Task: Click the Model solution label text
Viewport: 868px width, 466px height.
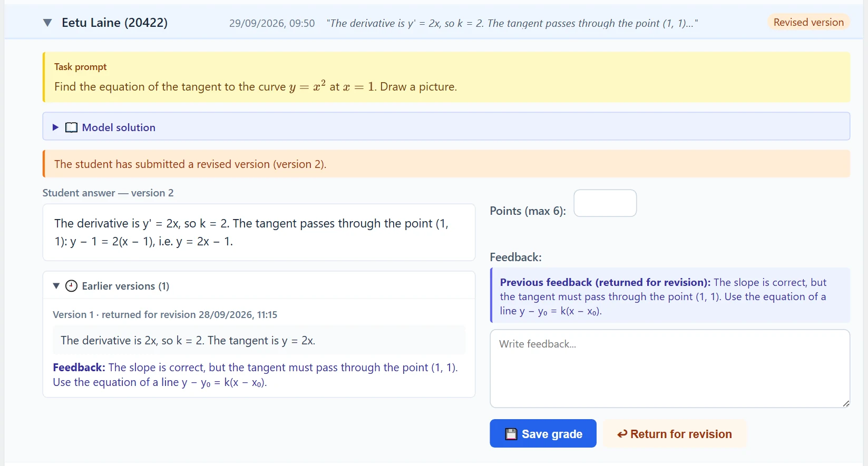Action: [119, 127]
